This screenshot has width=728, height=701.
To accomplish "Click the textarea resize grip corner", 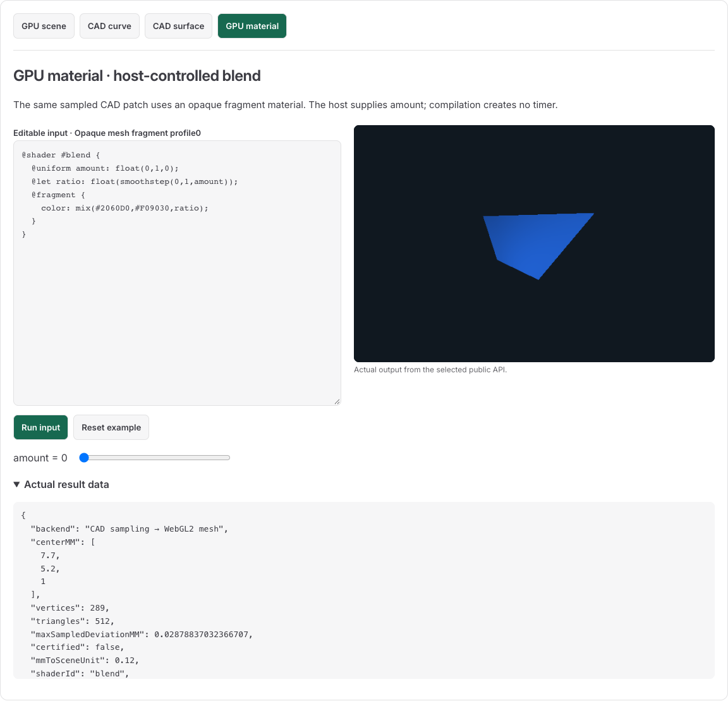I will coord(337,402).
